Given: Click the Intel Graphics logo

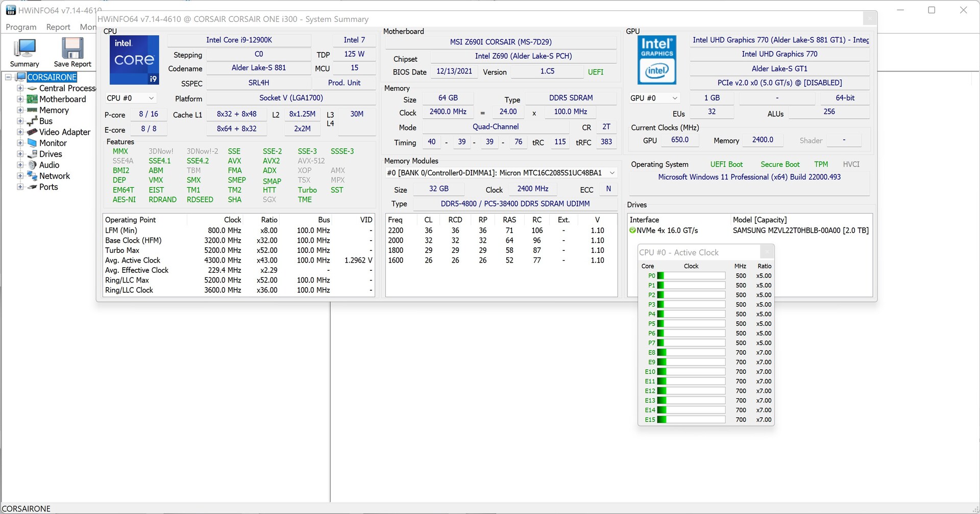Looking at the screenshot, I should click(x=656, y=60).
